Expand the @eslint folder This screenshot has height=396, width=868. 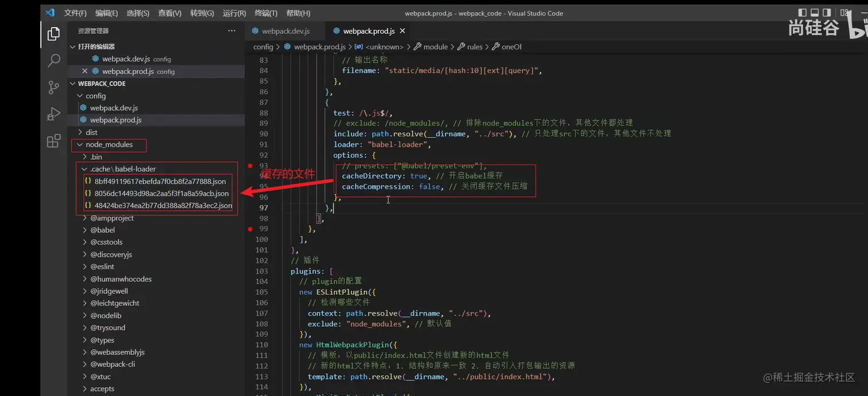(156, 267)
